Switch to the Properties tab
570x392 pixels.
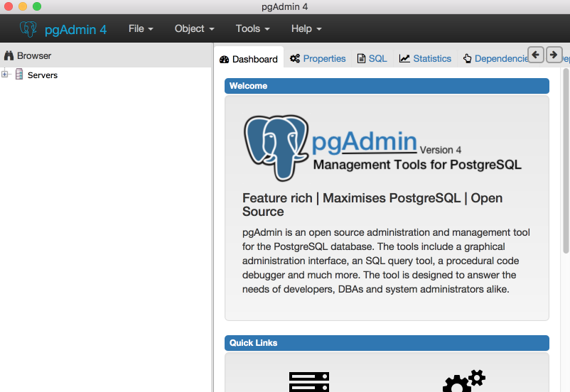click(x=318, y=58)
